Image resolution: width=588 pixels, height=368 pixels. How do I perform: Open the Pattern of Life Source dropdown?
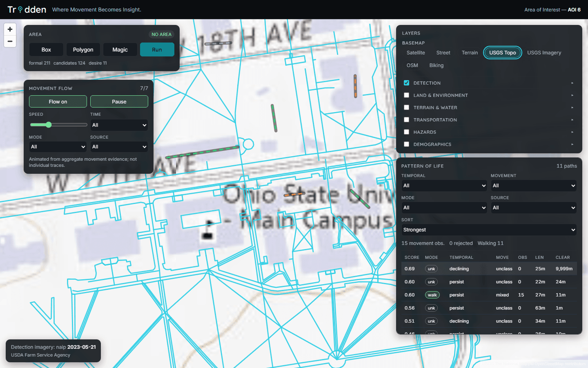pyautogui.click(x=534, y=208)
